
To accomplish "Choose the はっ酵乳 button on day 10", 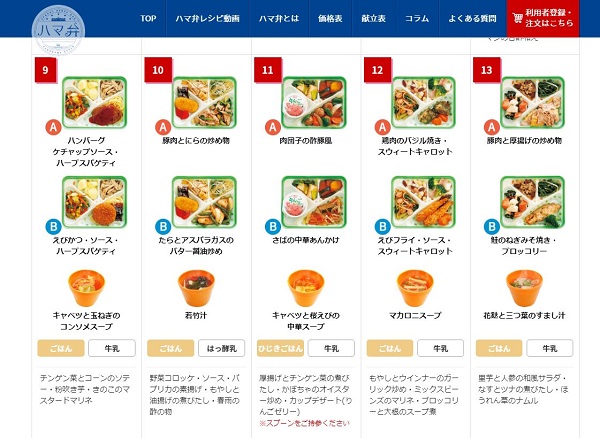I will click(x=222, y=348).
